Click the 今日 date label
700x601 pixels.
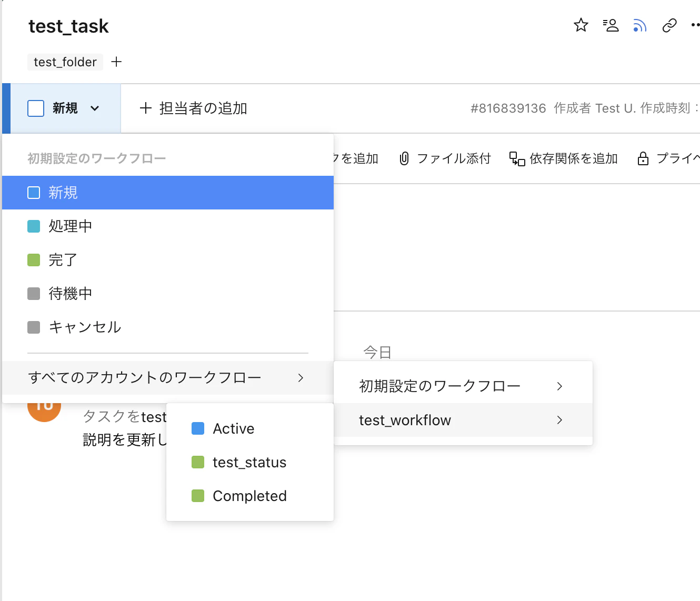(377, 352)
